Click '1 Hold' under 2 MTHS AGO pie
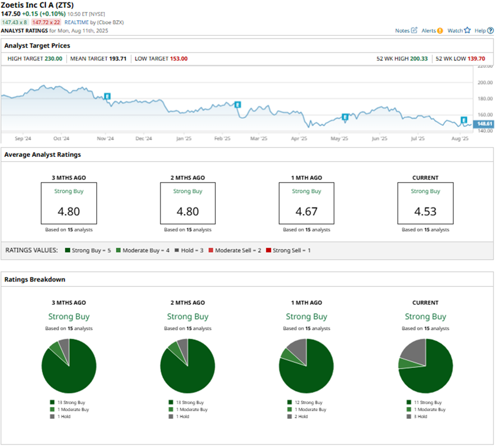This screenshot has width=497, height=448. (182, 416)
